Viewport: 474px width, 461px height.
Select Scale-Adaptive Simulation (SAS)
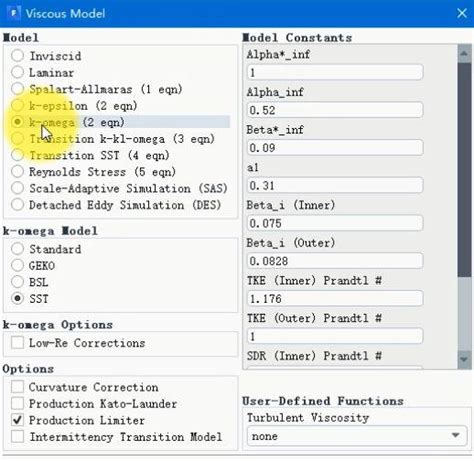pos(17,188)
